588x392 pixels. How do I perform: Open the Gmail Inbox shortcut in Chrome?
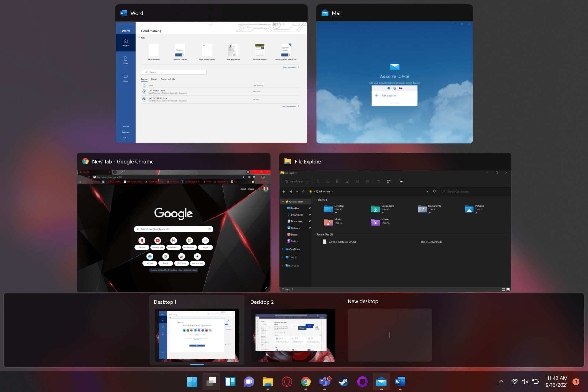174,243
